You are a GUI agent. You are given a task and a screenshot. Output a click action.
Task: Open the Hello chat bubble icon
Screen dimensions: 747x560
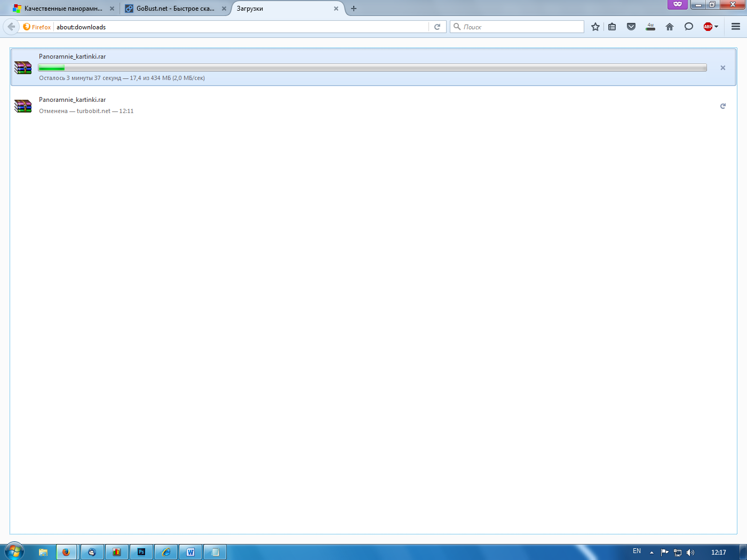[x=689, y=27]
